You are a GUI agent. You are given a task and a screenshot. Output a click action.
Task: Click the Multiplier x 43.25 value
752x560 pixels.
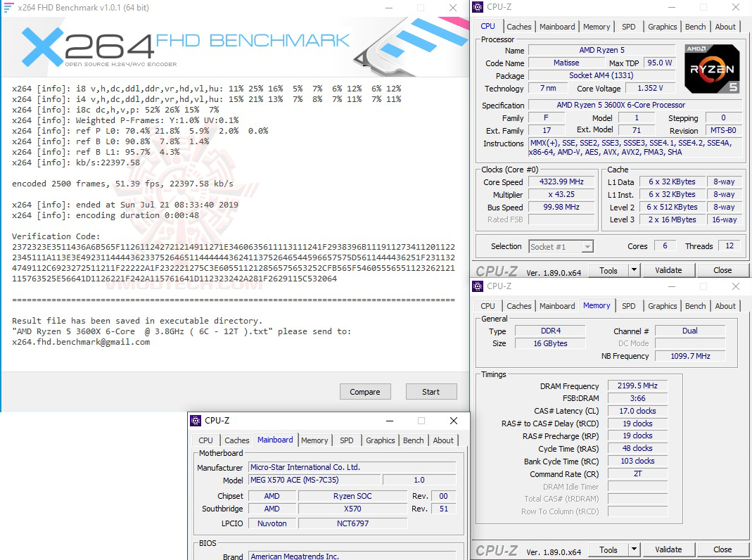[561, 194]
